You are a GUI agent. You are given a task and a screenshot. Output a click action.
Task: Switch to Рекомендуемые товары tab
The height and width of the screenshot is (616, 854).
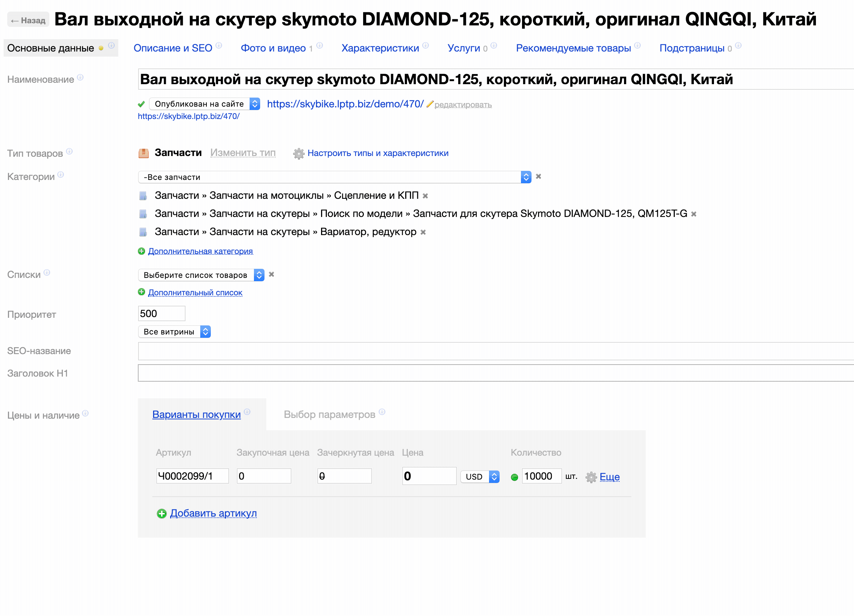573,48
